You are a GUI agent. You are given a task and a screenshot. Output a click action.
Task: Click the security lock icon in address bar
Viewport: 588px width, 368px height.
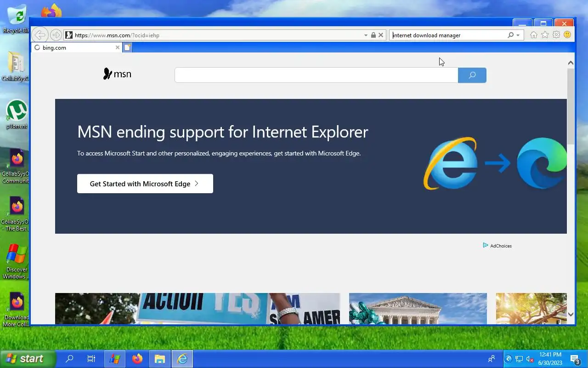[x=373, y=35]
